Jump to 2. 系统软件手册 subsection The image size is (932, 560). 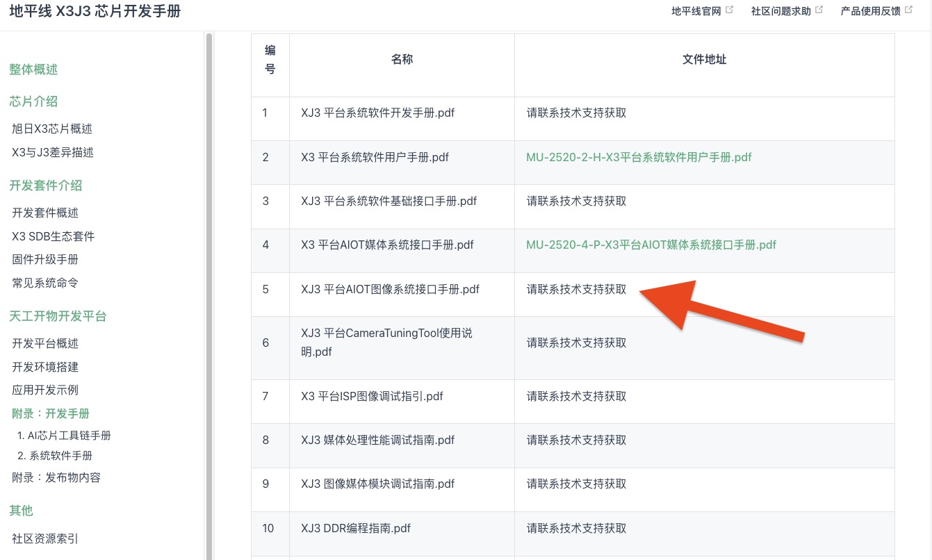tap(55, 456)
